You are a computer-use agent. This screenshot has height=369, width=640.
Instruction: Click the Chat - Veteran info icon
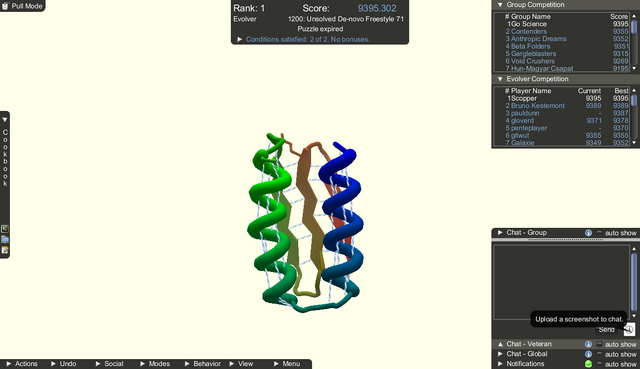point(588,345)
